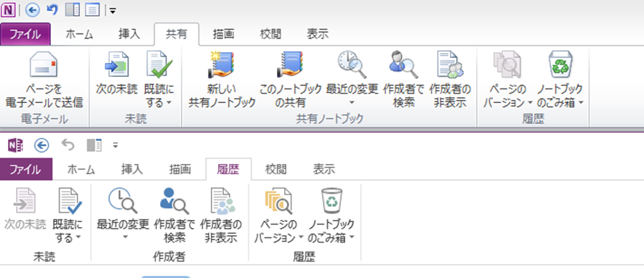Switch to 描画 tab in lower ribbon

pos(180,169)
